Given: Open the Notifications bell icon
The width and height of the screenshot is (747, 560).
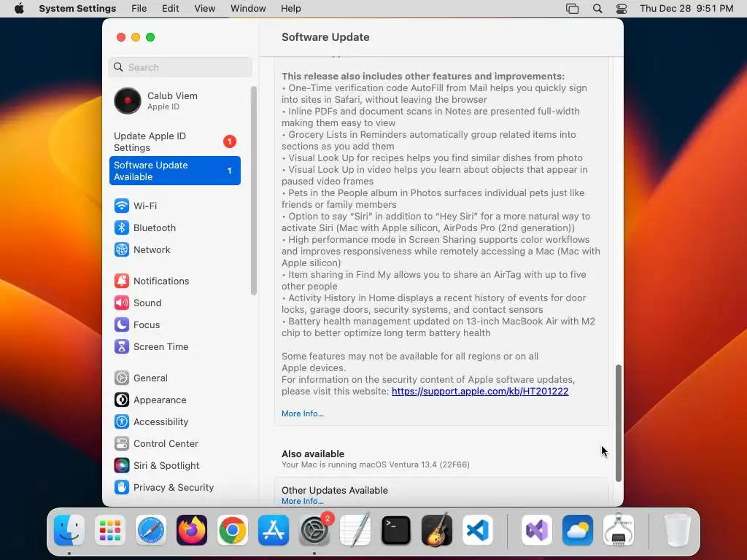Looking at the screenshot, I should (x=122, y=281).
